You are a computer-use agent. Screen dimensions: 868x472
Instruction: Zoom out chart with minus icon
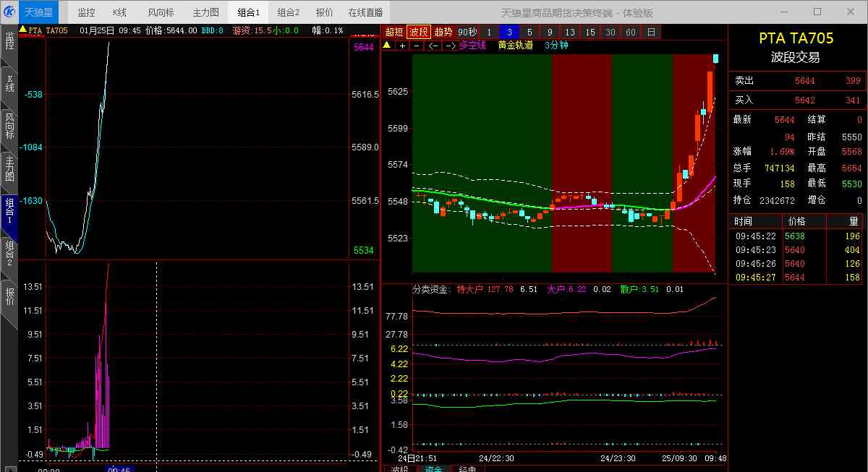[416, 46]
